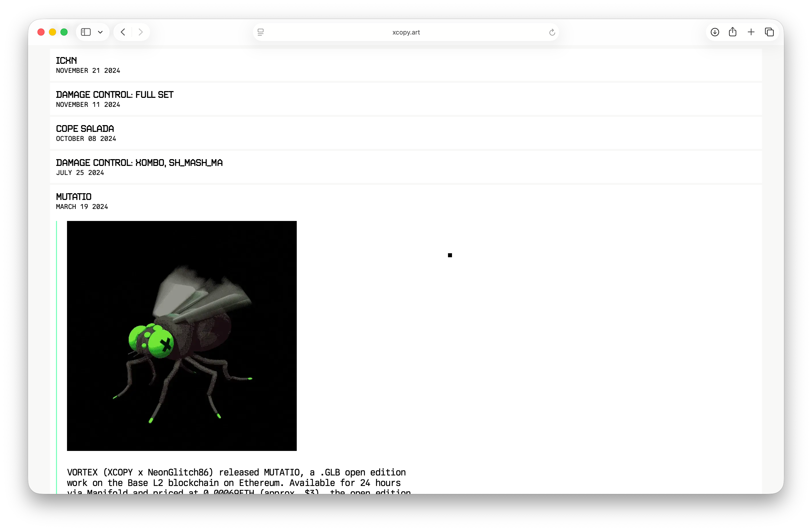Select the MUTATIO heading

click(74, 196)
